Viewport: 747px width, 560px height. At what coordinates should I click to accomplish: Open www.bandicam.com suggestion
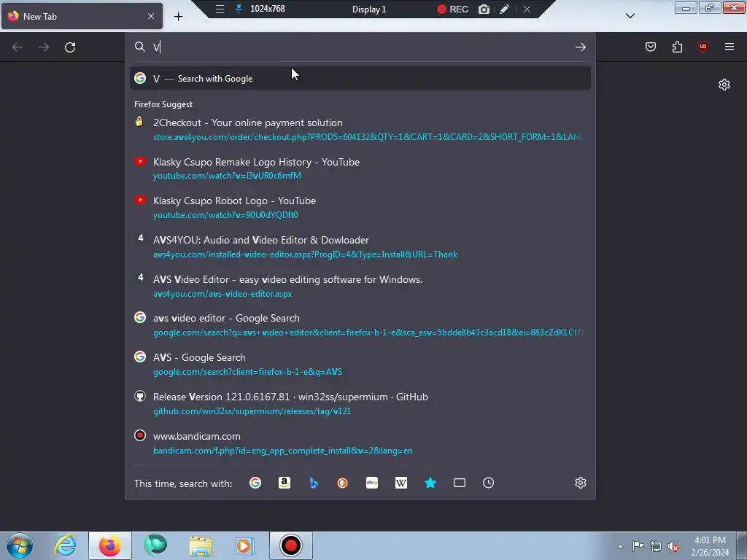tap(360, 443)
